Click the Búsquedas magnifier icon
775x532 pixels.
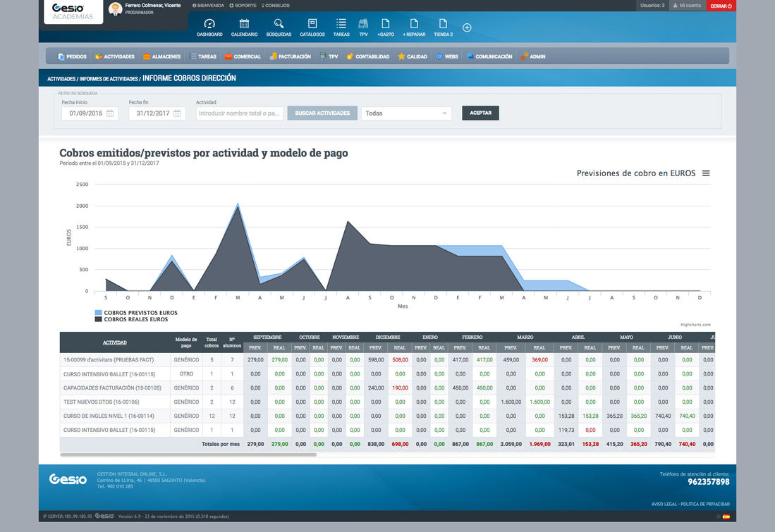(279, 24)
